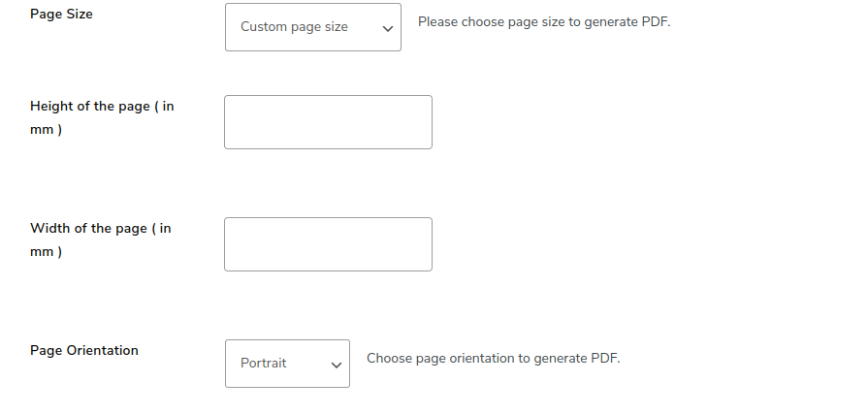
Task: Click the 'Page Size' label
Action: (x=61, y=15)
